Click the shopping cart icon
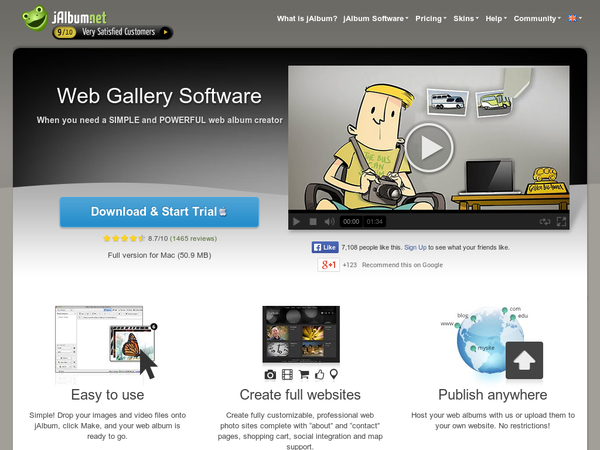The image size is (600, 450). point(304,375)
